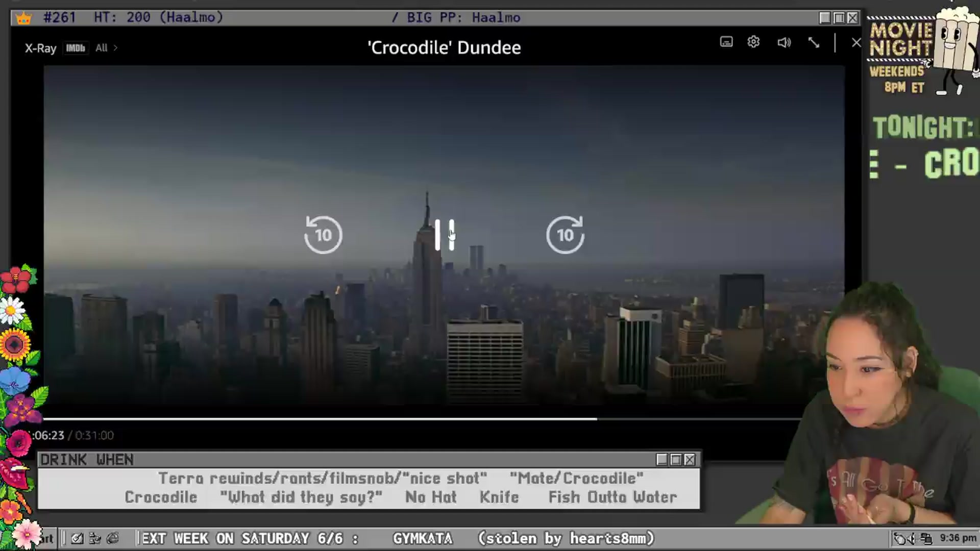Image resolution: width=980 pixels, height=551 pixels.
Task: Minimize the DRINK WHEN window
Action: coord(662,460)
